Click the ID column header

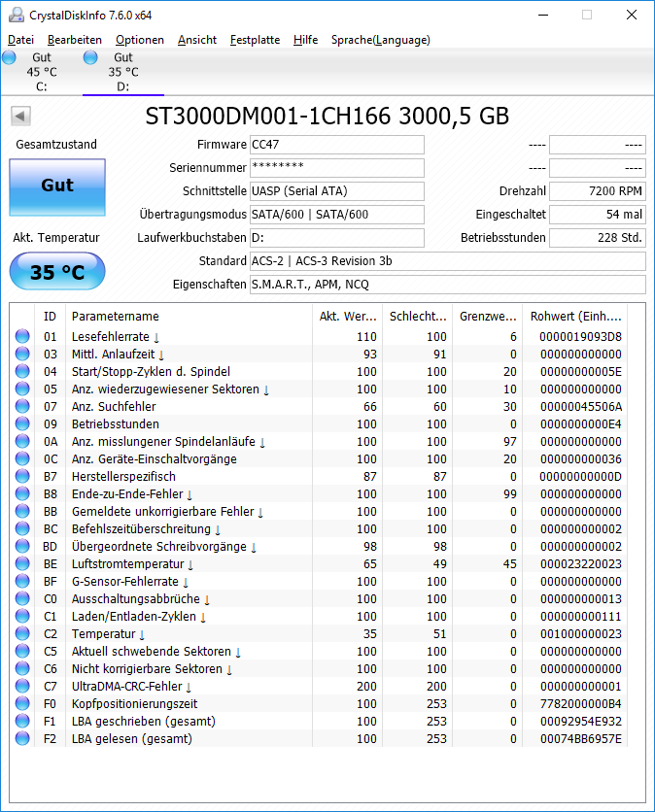(x=50, y=317)
